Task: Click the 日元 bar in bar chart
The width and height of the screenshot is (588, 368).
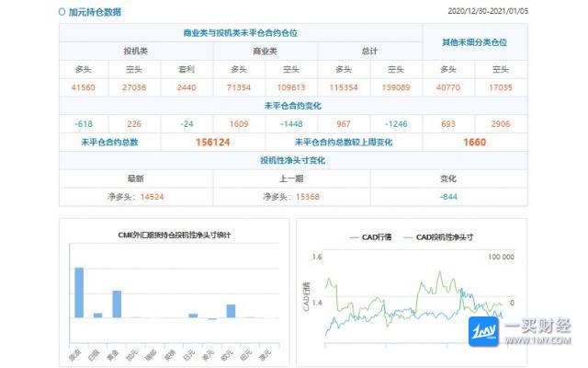Action: (x=193, y=316)
